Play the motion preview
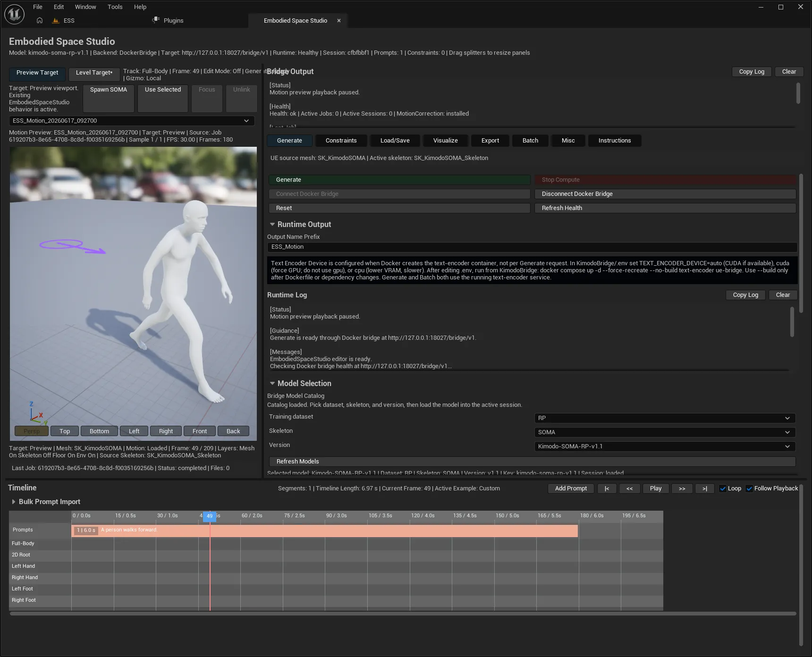Screen dimensions: 812x657 [x=656, y=489]
